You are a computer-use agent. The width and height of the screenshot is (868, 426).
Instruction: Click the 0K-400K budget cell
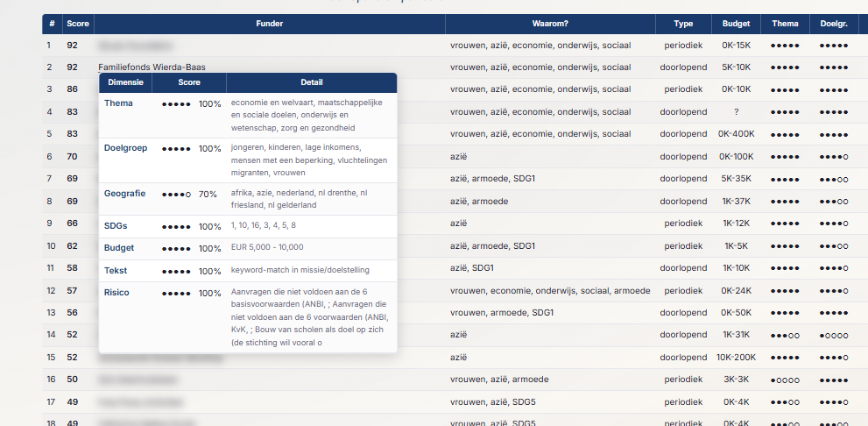pyautogui.click(x=737, y=134)
